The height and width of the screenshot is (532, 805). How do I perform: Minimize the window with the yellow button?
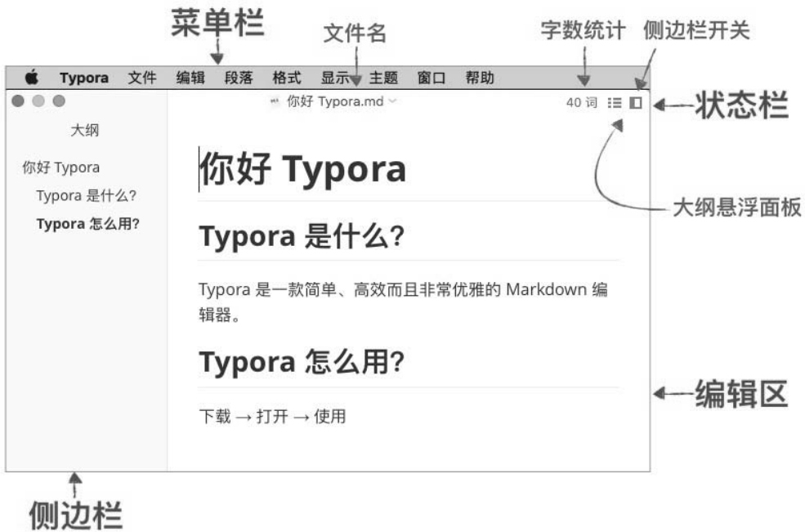38,101
